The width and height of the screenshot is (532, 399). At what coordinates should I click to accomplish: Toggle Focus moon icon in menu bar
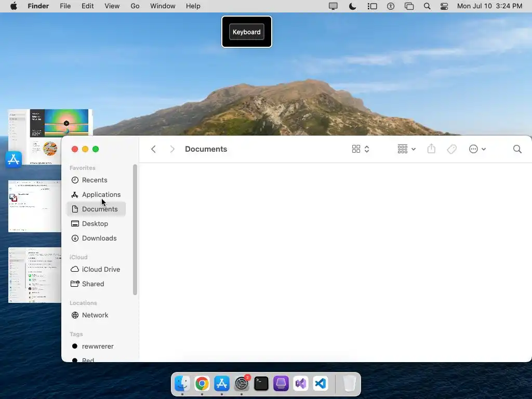pyautogui.click(x=353, y=6)
